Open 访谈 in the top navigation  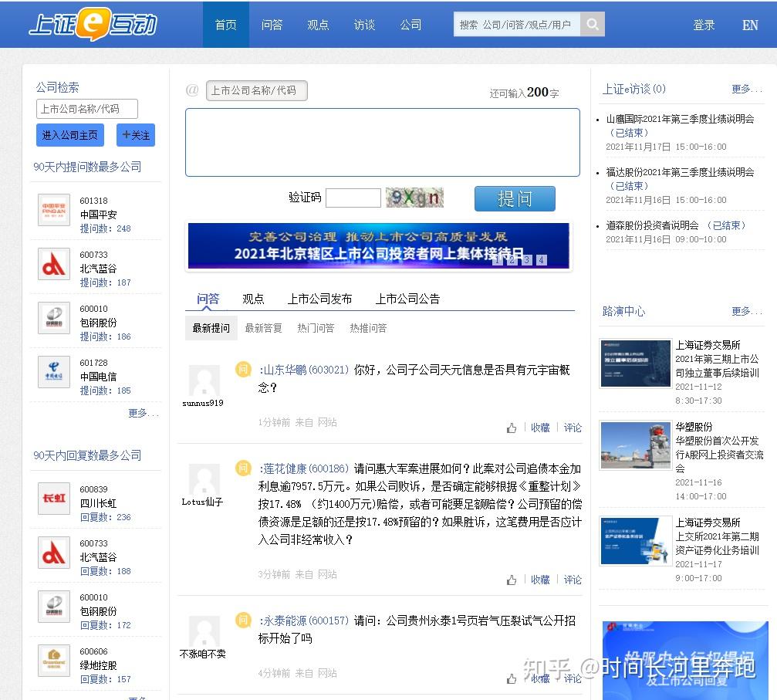pos(363,24)
